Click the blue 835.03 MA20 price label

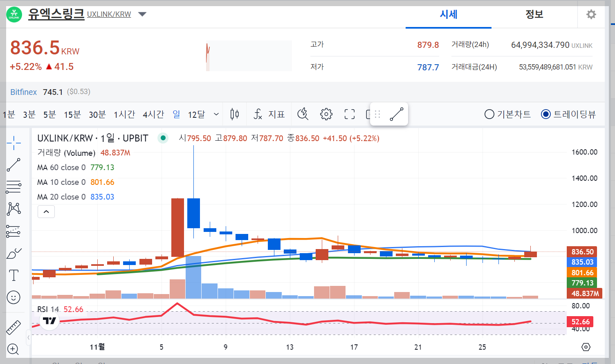[582, 262]
